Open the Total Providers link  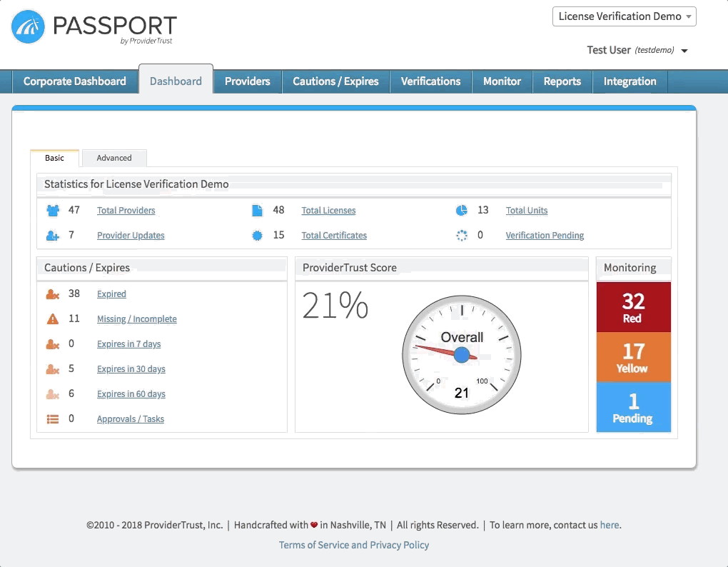coord(126,211)
